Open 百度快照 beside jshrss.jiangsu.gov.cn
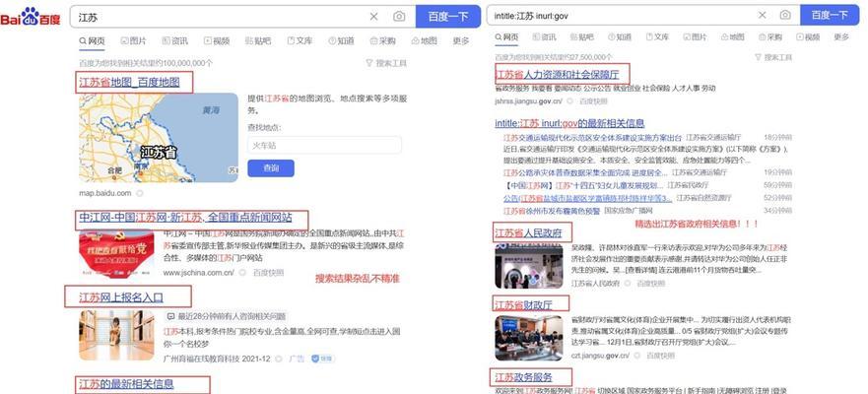 point(593,101)
